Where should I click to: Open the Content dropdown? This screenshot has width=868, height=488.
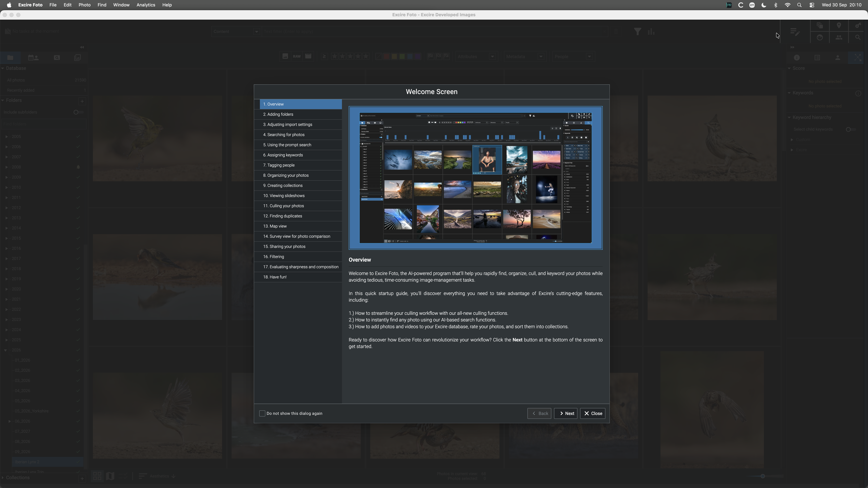point(235,32)
